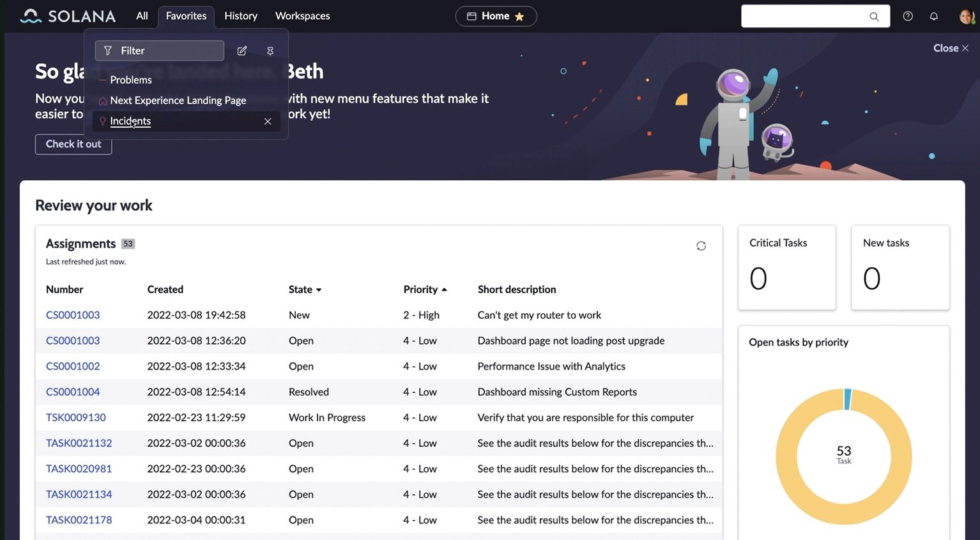Click inside the Filter input field
This screenshot has height=540, width=980.
pos(160,50)
